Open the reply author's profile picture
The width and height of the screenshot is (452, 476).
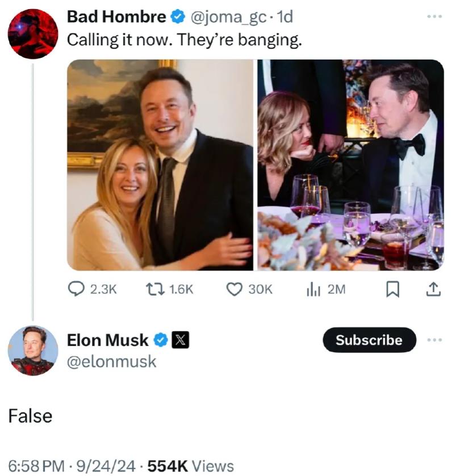(x=33, y=351)
